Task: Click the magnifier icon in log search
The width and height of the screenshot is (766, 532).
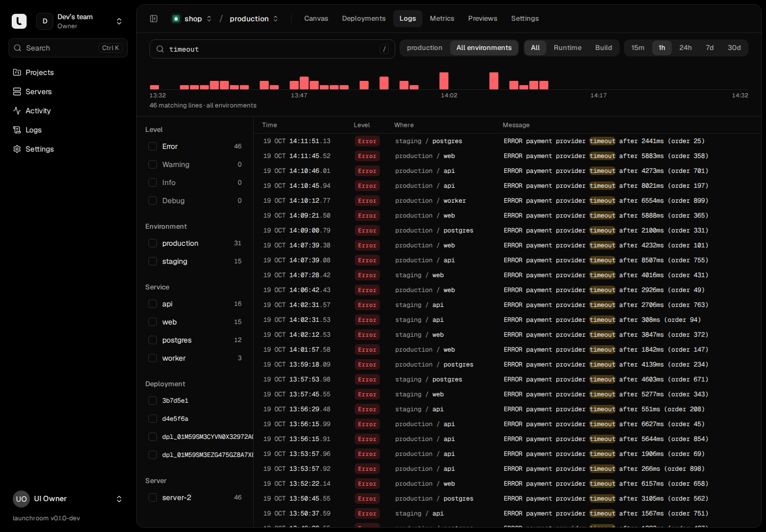Action: 160,49
